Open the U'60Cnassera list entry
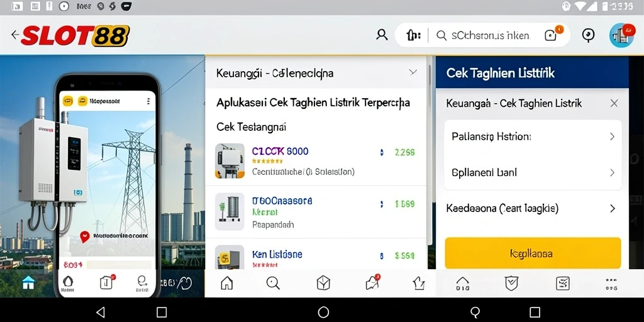This screenshot has height=322, width=644. tap(282, 201)
